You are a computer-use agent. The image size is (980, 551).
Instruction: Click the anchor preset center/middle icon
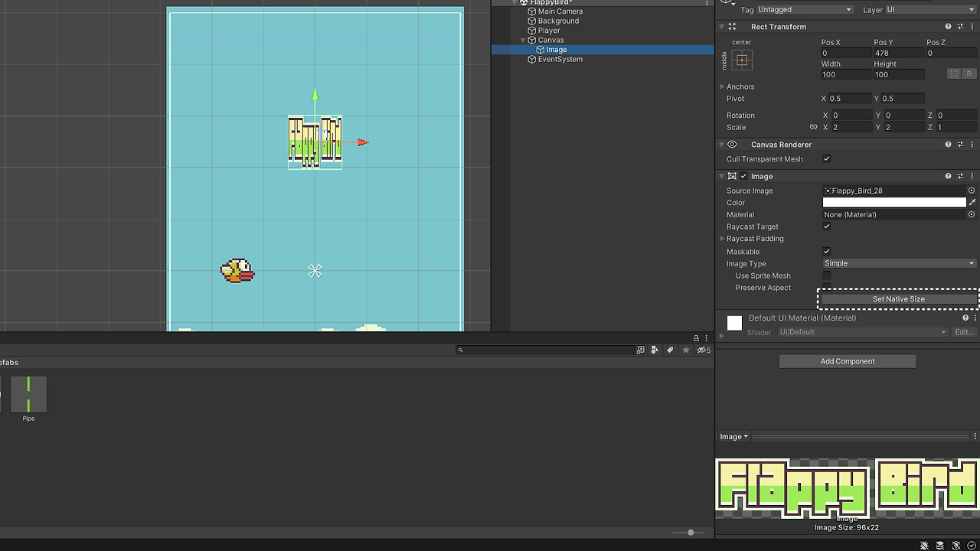(x=742, y=60)
